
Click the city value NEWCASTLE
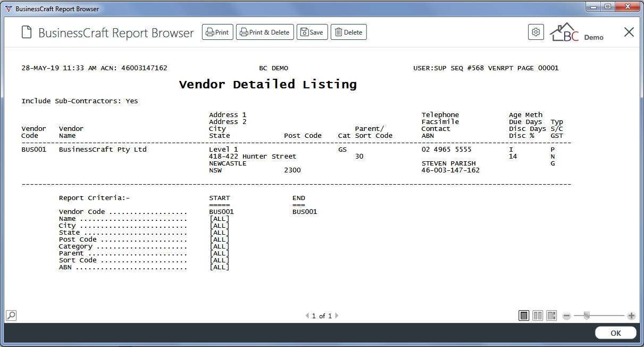point(228,163)
